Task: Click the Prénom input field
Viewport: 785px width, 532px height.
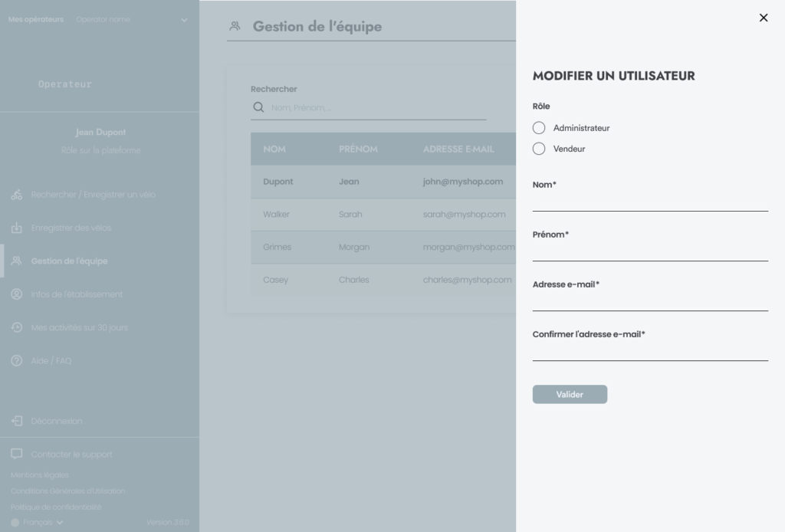Action: (650, 251)
